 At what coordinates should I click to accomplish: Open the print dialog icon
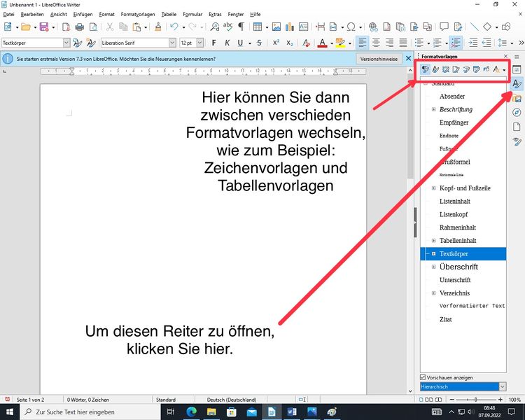point(79,27)
